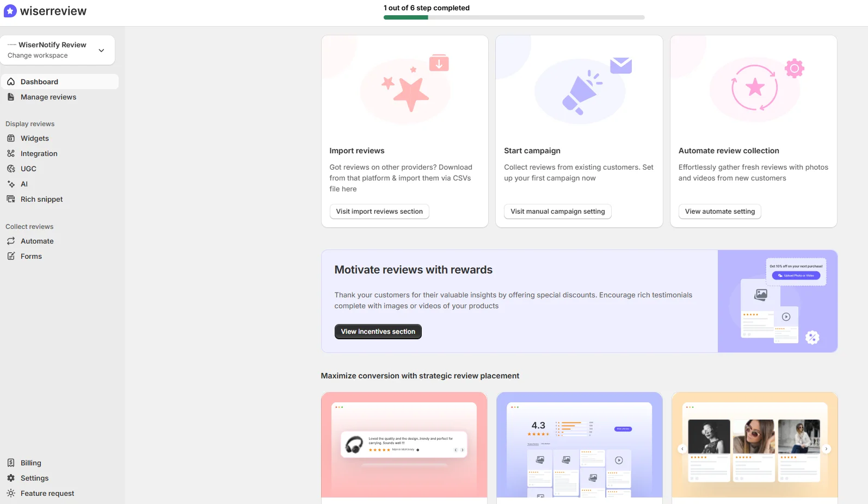Image resolution: width=868 pixels, height=504 pixels.
Task: Open the Manage reviews menu item
Action: tap(48, 97)
